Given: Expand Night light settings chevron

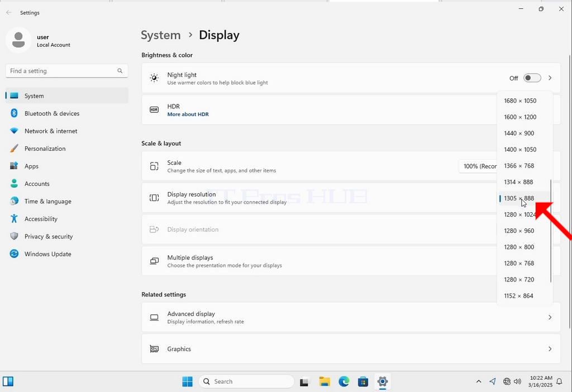Looking at the screenshot, I should tap(550, 78).
